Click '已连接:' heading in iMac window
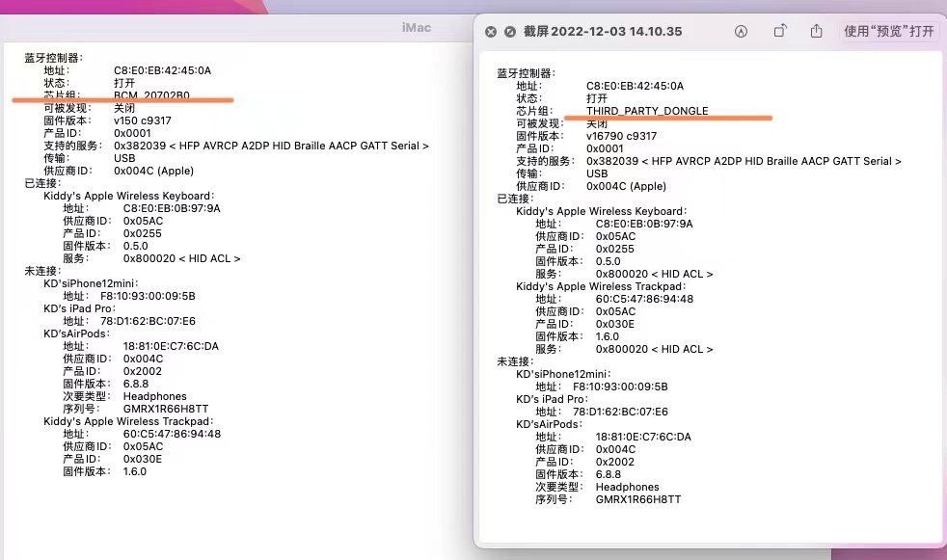Viewport: 947px width, 560px height. (x=42, y=183)
